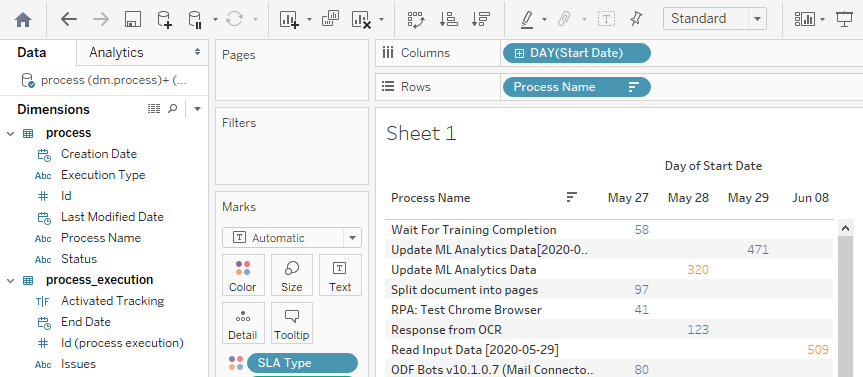This screenshot has width=863, height=377.
Task: Select the Execution Type field
Action: coord(103,175)
